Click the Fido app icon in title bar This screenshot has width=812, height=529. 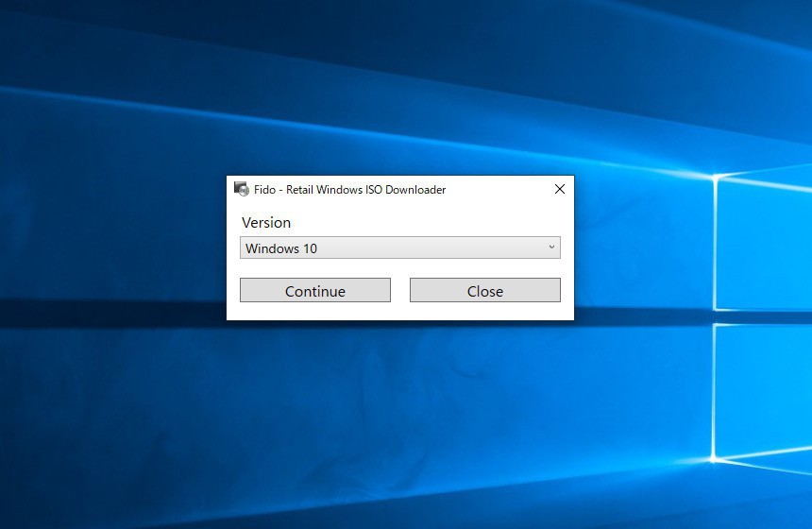pyautogui.click(x=242, y=189)
